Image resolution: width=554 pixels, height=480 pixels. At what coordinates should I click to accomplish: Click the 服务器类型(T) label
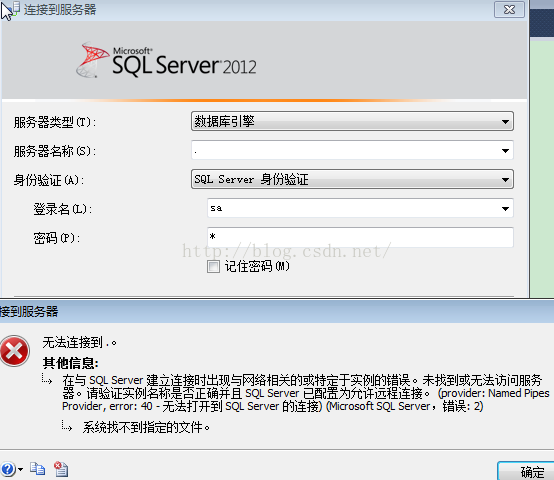point(55,122)
